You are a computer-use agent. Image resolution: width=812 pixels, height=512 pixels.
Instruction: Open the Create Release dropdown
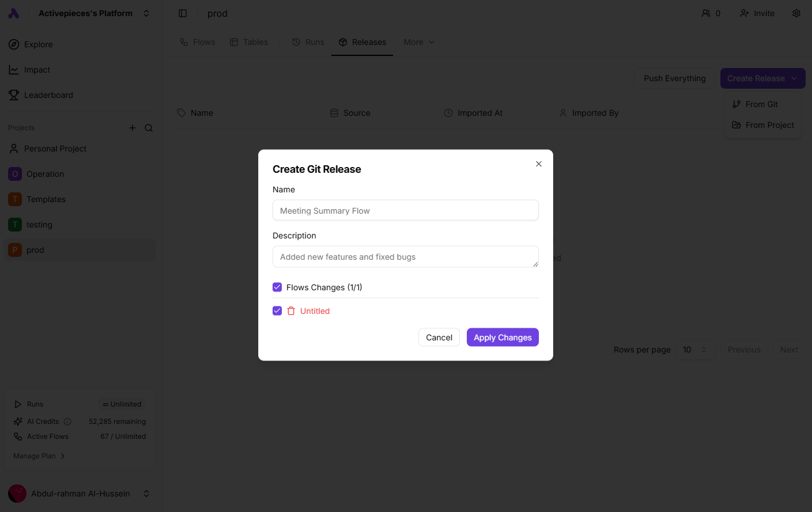[x=762, y=78]
